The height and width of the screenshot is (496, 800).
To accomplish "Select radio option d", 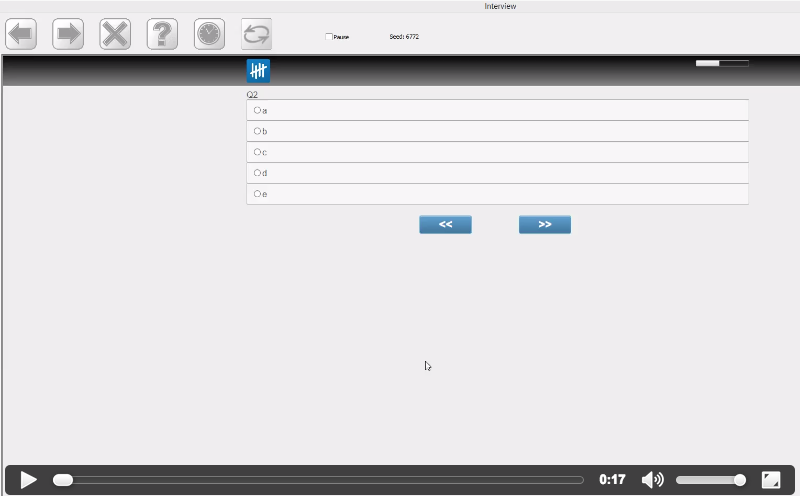I will (257, 173).
